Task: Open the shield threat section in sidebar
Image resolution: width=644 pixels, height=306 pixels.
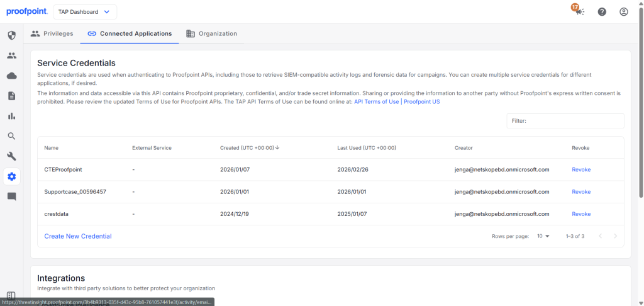Action: (12, 35)
